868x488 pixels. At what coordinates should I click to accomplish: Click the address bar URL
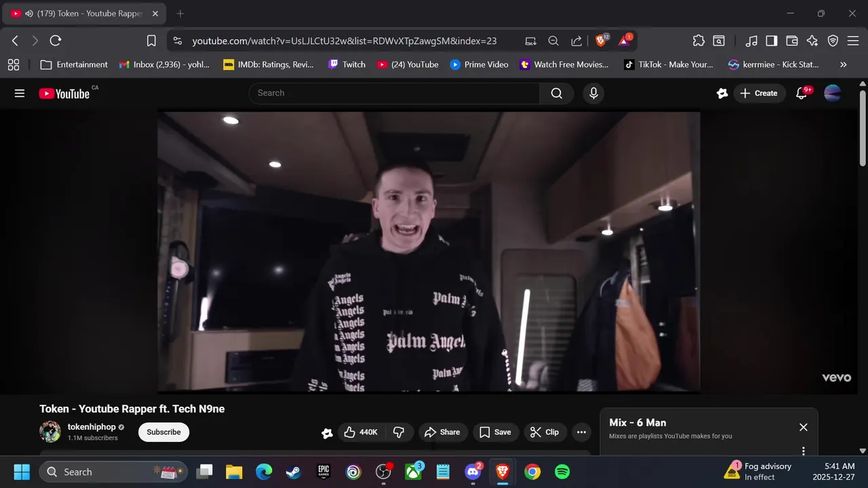[x=344, y=41]
